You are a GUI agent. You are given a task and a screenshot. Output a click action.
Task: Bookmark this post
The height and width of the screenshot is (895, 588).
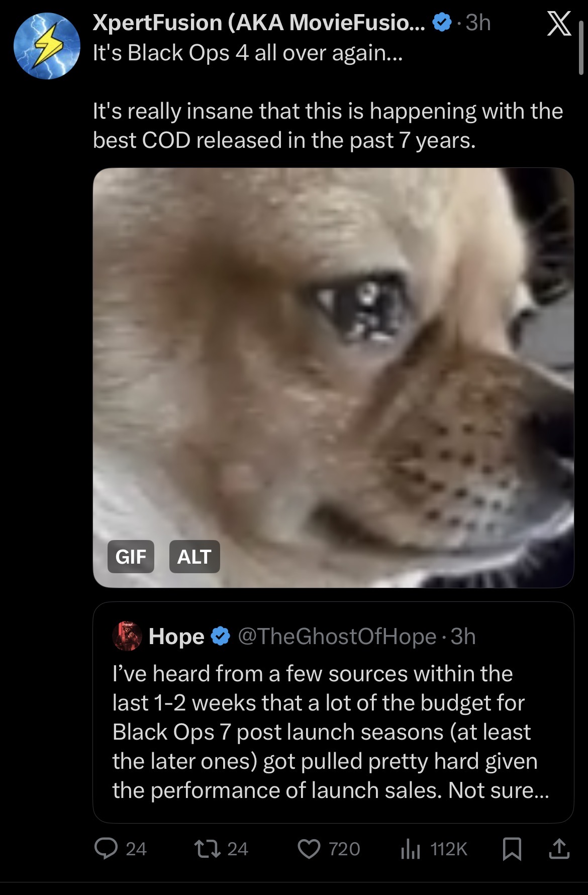512,849
